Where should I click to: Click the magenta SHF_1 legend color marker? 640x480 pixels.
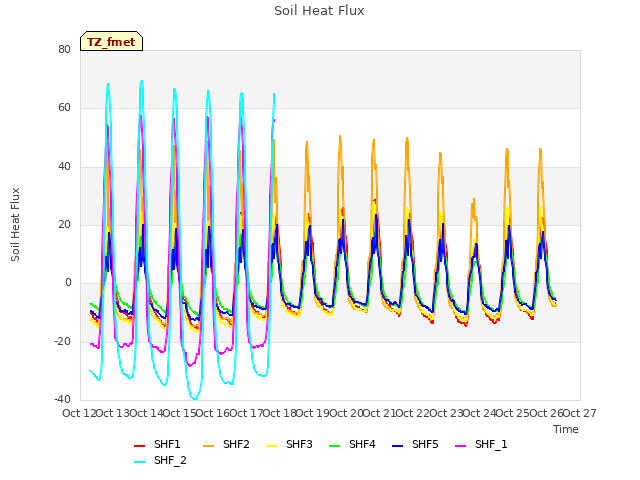(460, 446)
